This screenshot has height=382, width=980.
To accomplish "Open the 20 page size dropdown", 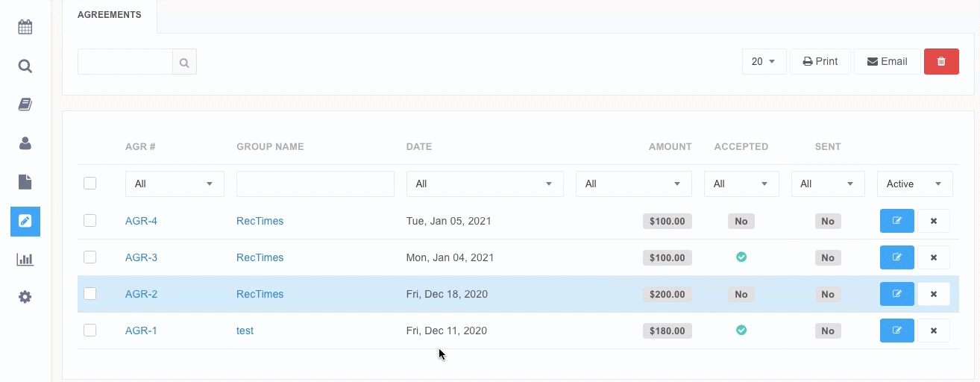I will point(764,62).
